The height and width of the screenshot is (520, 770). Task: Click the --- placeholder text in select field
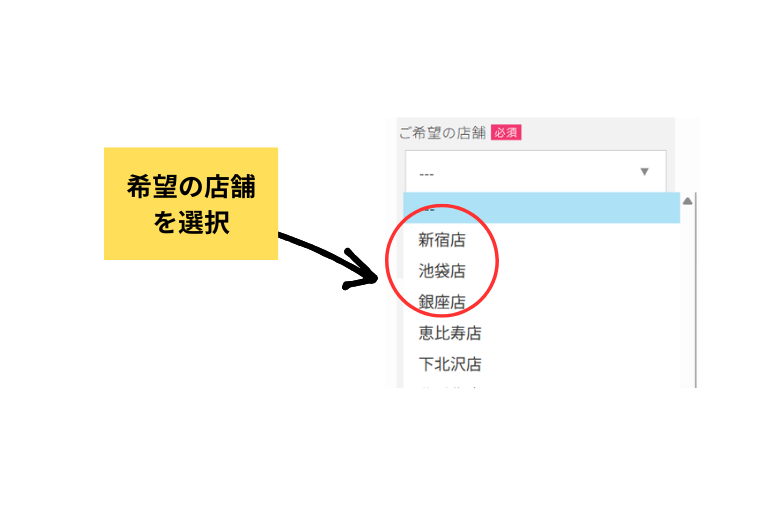tap(426, 174)
